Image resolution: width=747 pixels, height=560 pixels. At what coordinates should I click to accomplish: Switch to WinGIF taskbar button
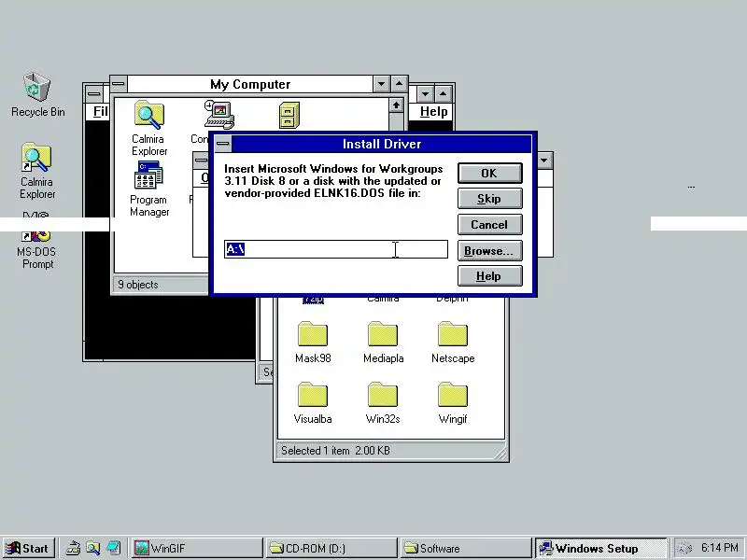pos(197,548)
